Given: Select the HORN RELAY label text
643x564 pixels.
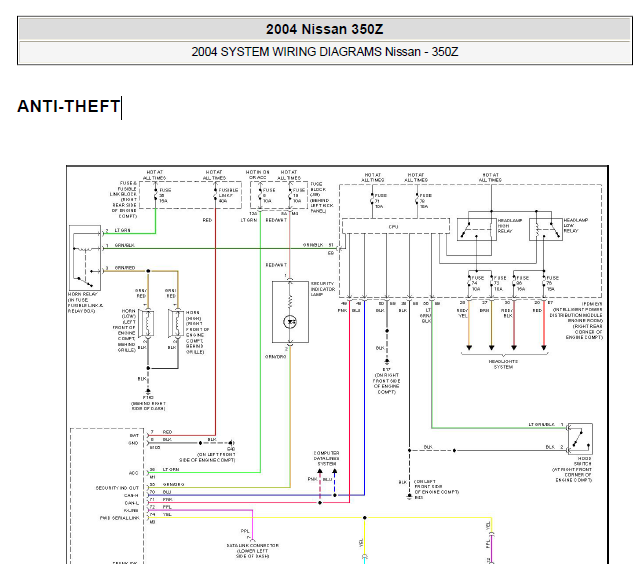Looking at the screenshot, I should pos(85,303).
